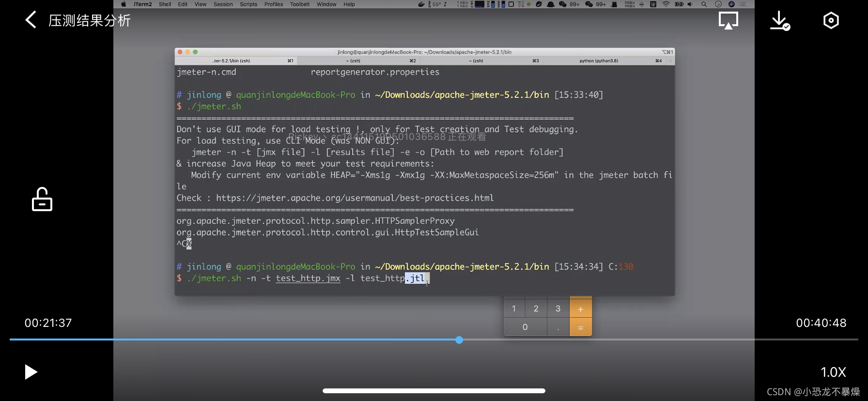868x401 pixels.
Task: Tap the home indicator bar at bottom
Action: pos(434,391)
